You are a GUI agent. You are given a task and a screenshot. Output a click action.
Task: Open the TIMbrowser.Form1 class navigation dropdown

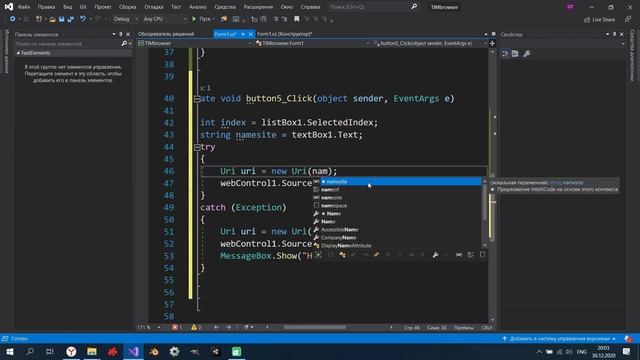[312, 43]
